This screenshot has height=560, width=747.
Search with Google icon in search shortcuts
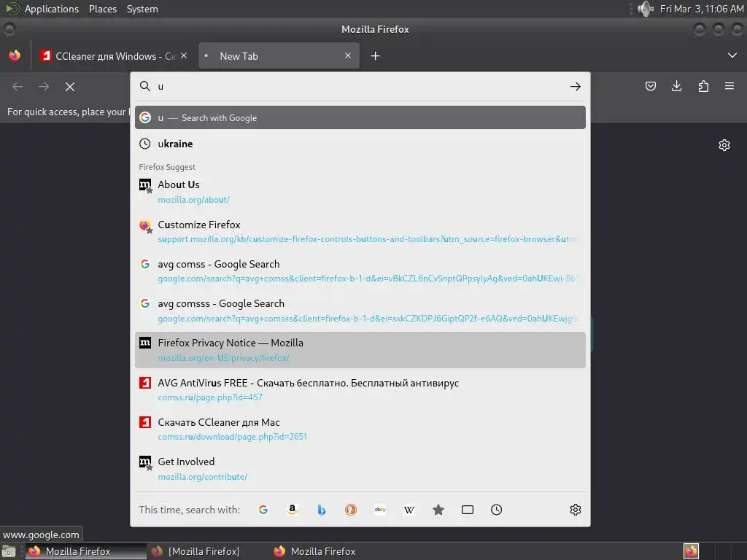tap(263, 510)
